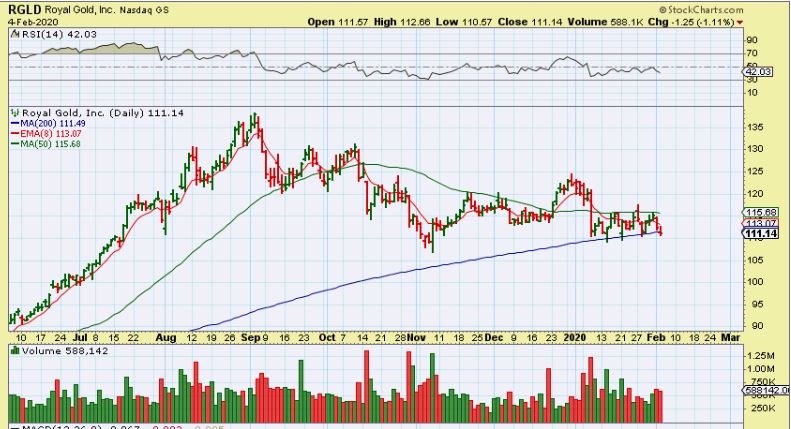Click the Aug label on date axis
791x429 pixels.
click(x=165, y=338)
